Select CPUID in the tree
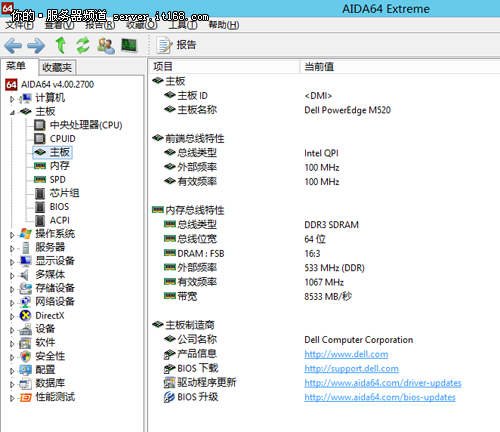Viewport: 500px width, 432px height. (x=63, y=139)
